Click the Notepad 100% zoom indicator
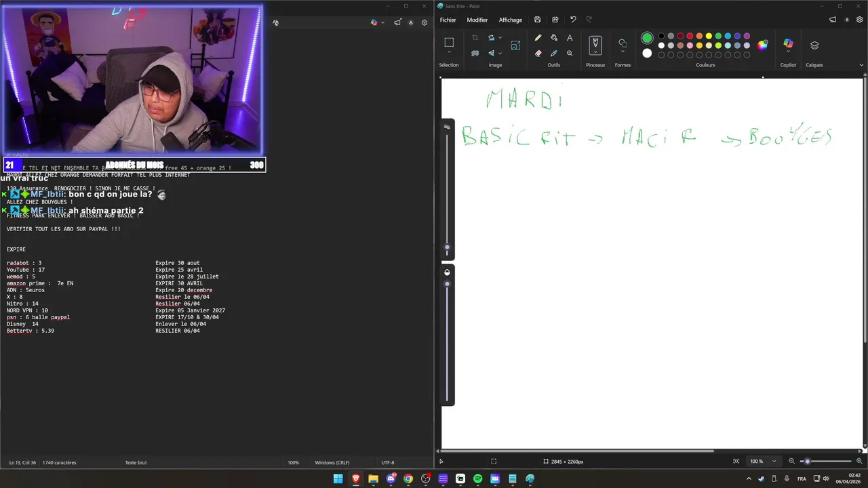868x488 pixels. pos(293,462)
